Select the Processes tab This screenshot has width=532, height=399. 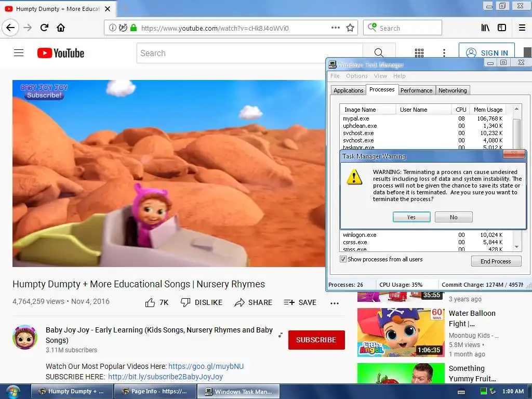(382, 89)
